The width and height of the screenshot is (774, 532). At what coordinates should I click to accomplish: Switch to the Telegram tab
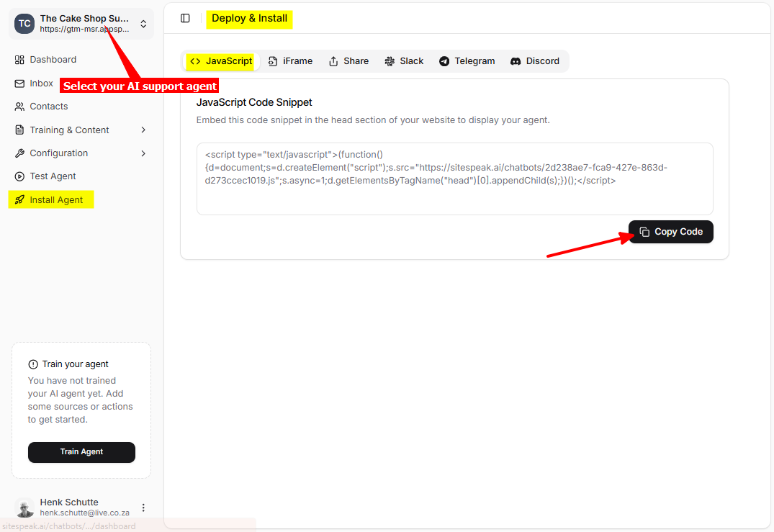467,61
